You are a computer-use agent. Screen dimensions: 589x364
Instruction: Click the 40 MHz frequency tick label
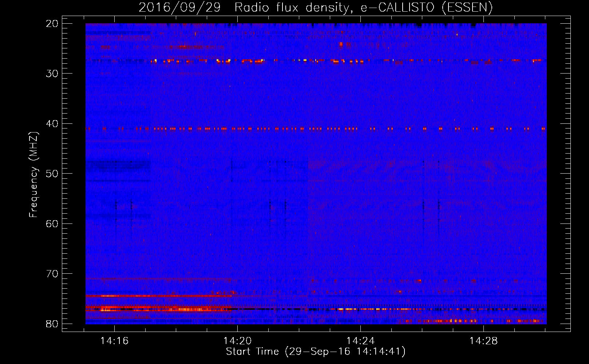[x=52, y=124]
